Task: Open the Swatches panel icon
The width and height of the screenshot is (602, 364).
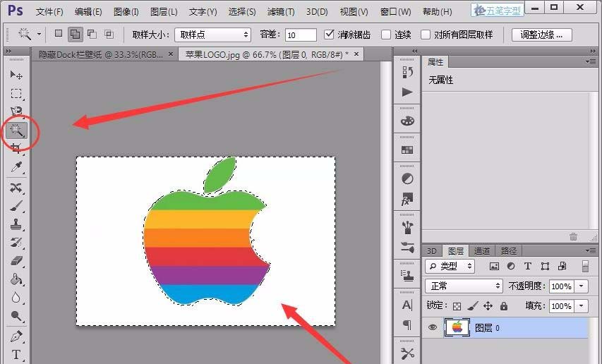Action: (407, 150)
